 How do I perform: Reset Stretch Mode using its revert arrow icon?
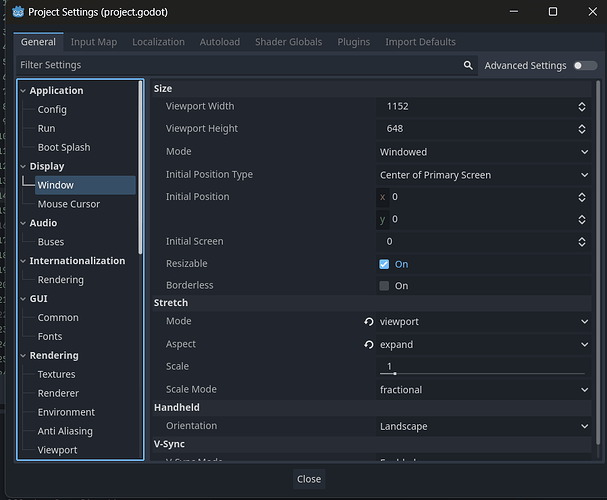click(x=369, y=322)
